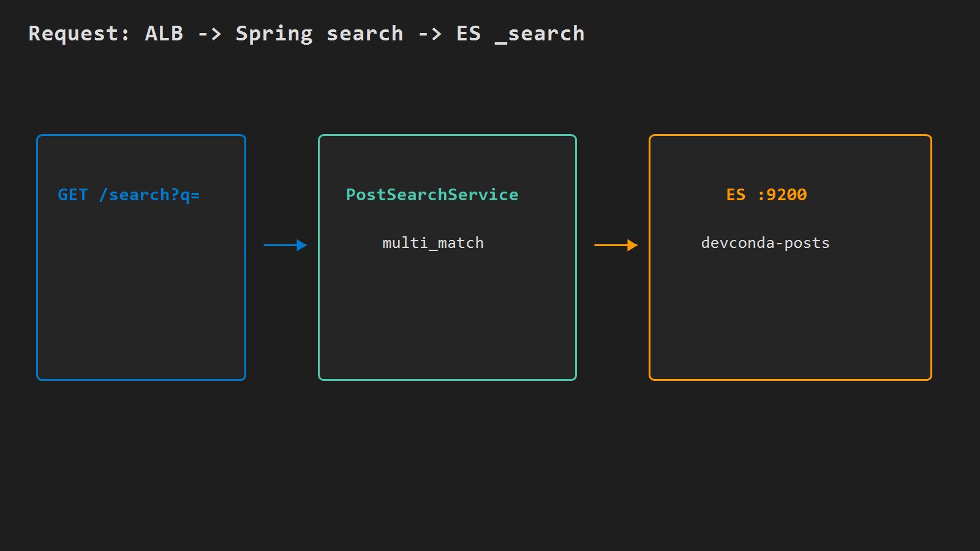The height and width of the screenshot is (551, 980).
Task: Click the 'ES :9200' heading
Action: tap(766, 195)
